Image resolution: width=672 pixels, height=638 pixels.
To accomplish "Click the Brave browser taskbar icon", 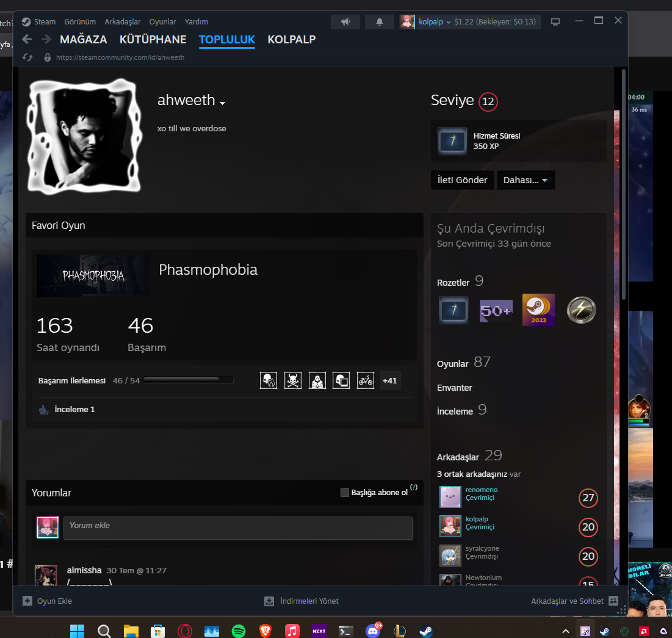I will [x=266, y=631].
